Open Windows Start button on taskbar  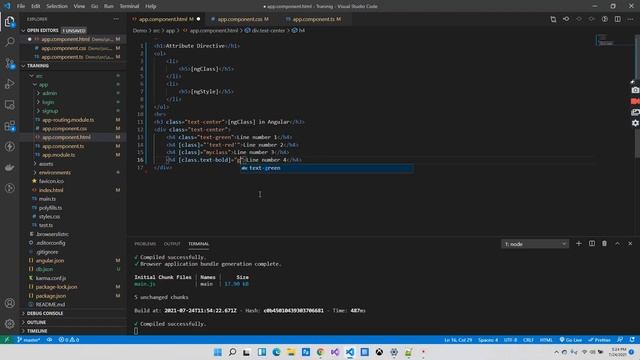click(x=218, y=352)
